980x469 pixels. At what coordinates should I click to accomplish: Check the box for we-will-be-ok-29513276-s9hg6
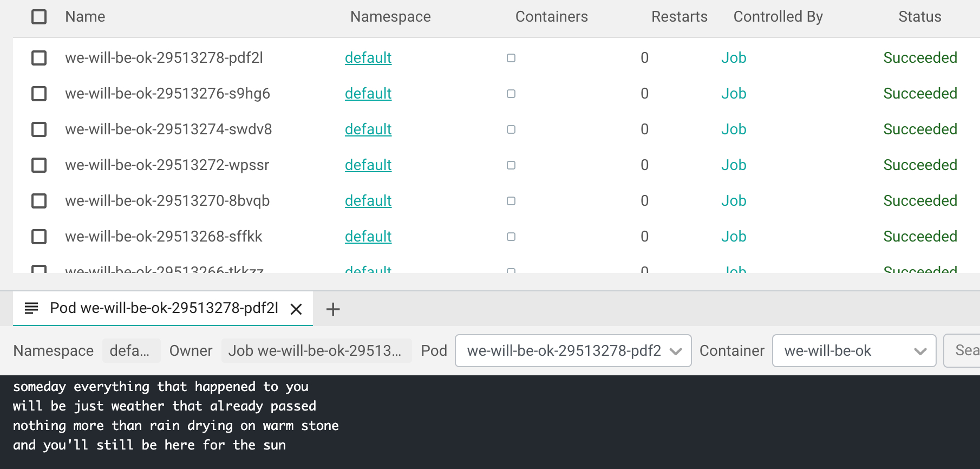click(39, 94)
